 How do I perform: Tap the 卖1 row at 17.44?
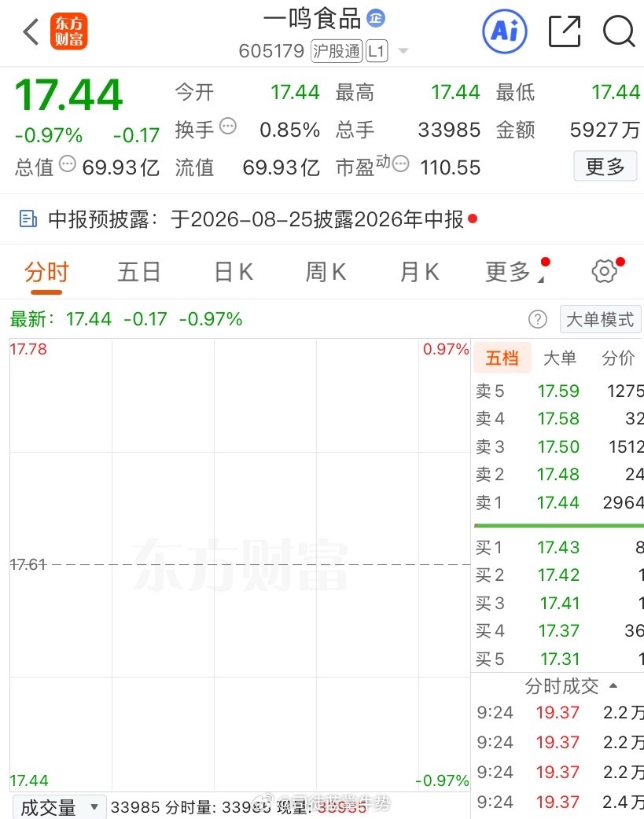(559, 502)
